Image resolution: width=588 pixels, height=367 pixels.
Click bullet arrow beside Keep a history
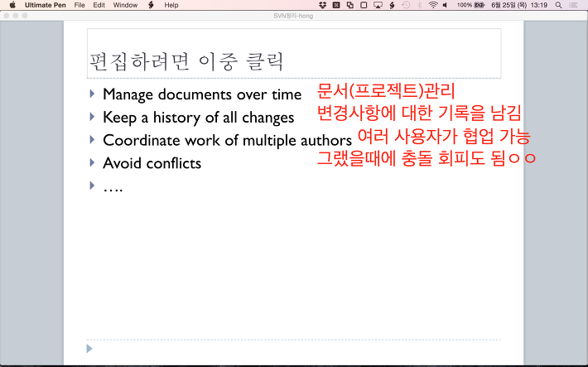coord(92,117)
